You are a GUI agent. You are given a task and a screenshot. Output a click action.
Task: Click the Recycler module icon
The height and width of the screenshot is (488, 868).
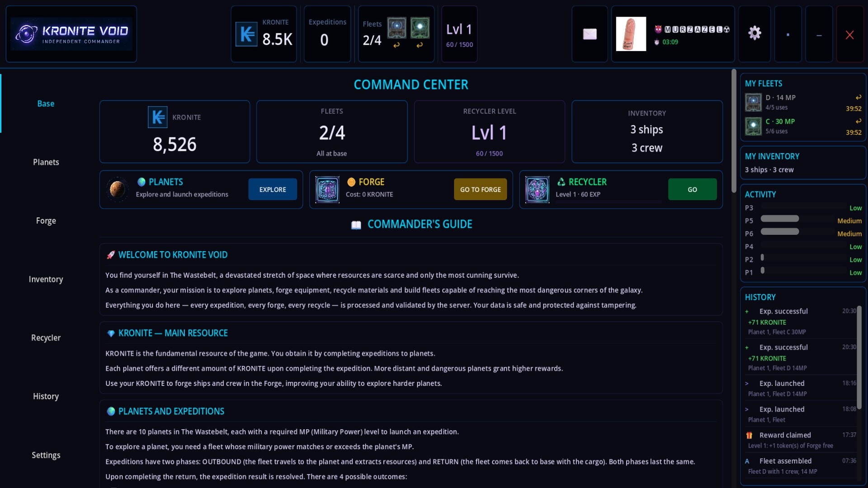(537, 189)
